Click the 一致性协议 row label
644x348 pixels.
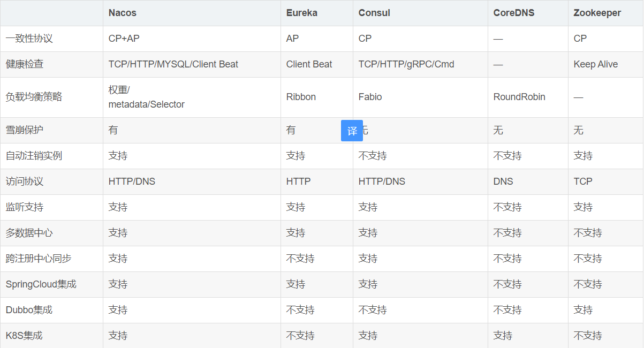coord(29,39)
